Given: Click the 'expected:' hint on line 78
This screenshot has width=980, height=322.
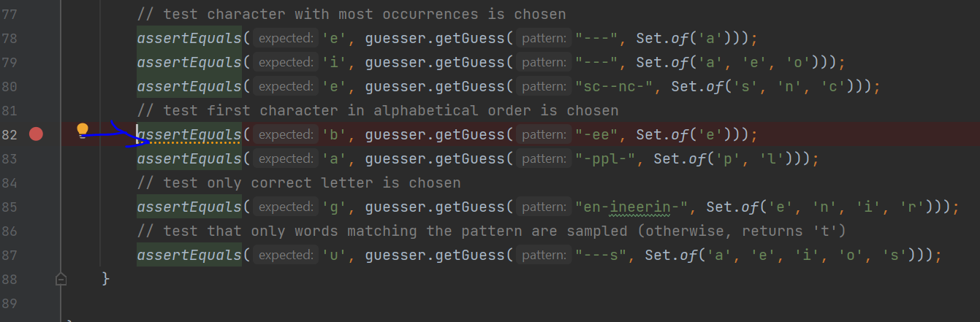Looking at the screenshot, I should point(286,38).
